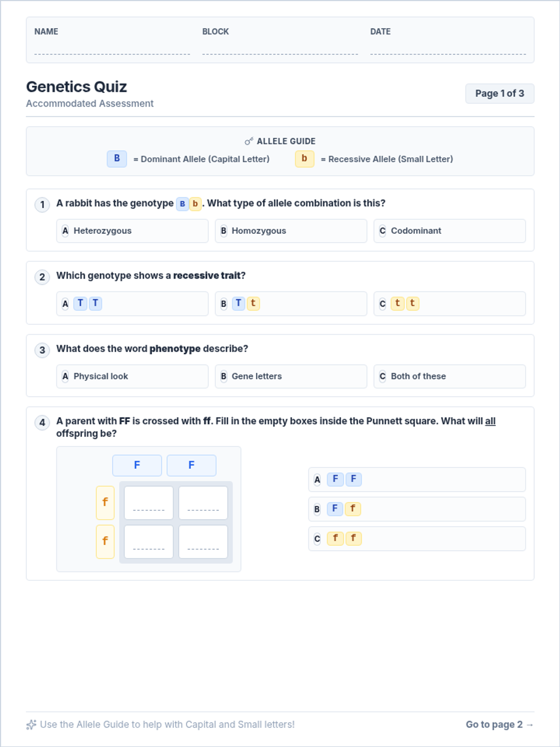Choose Both of these for question 3

449,376
